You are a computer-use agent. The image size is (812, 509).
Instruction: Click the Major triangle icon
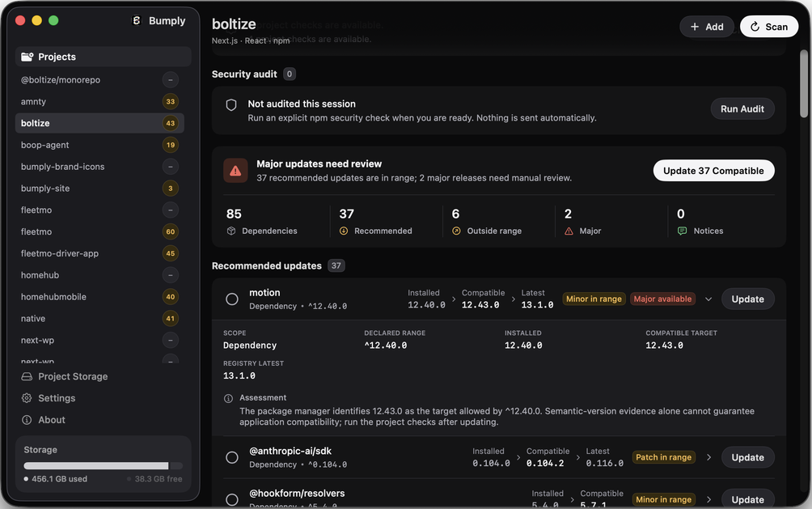click(x=569, y=231)
